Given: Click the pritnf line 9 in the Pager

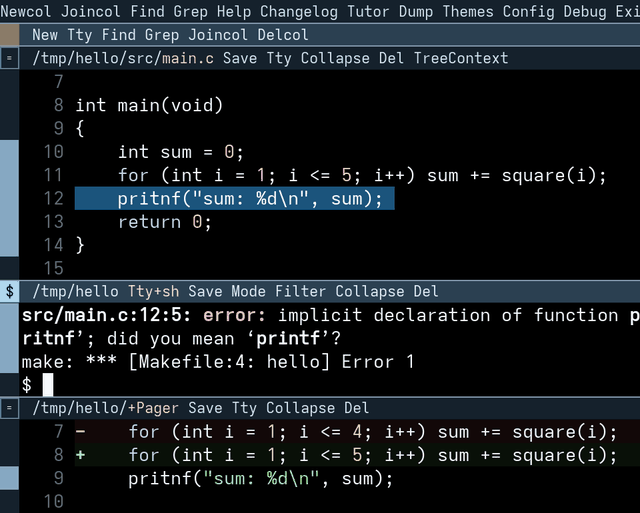Looking at the screenshot, I should 260,478.
